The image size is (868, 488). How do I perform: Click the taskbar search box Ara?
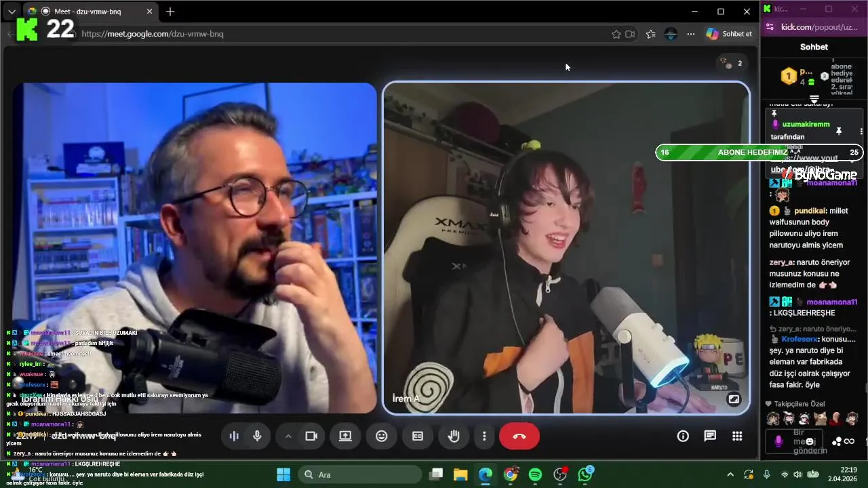click(359, 474)
